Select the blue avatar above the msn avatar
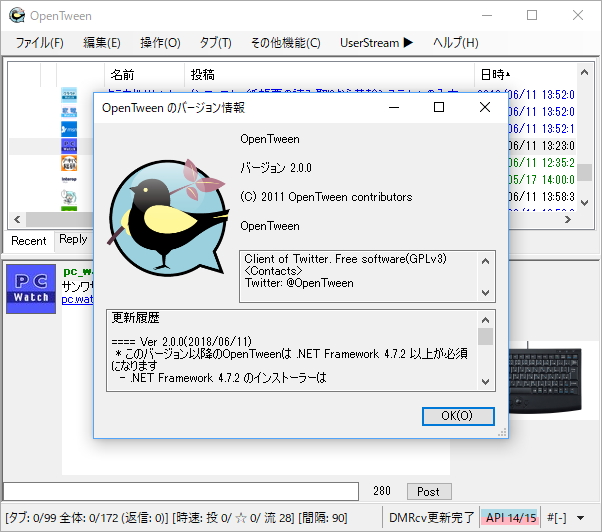The height and width of the screenshot is (532, 602). tap(69, 112)
